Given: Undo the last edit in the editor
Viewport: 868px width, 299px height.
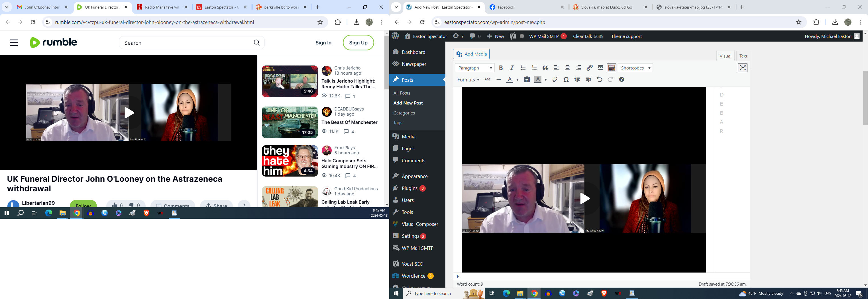Looking at the screenshot, I should tap(599, 80).
